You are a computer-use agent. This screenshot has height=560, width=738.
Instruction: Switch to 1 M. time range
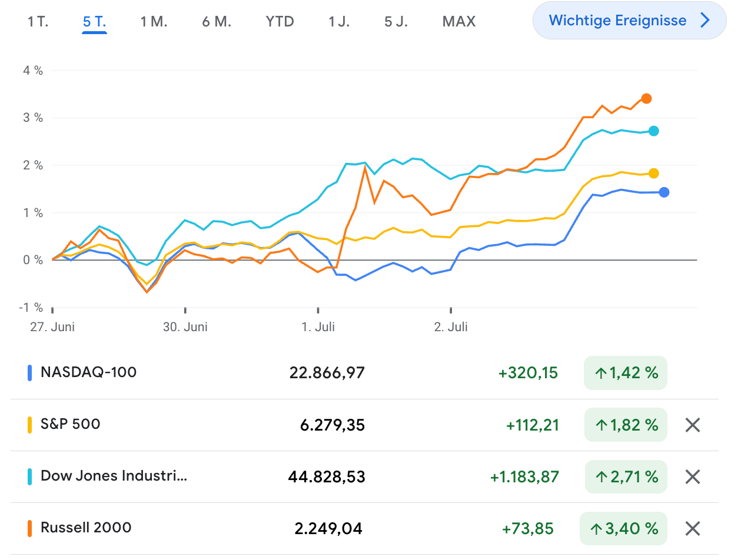pyautogui.click(x=154, y=22)
